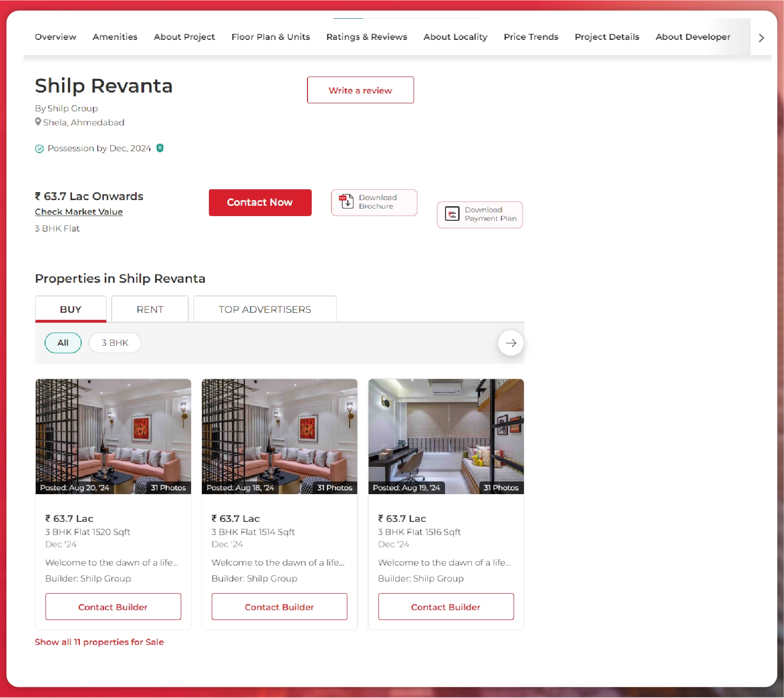Switch to About Project tab

coord(184,37)
